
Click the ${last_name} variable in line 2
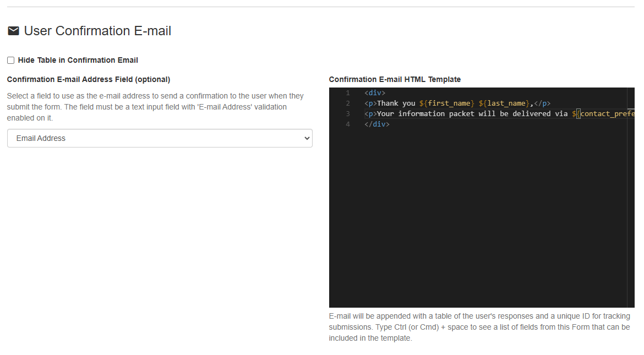tap(504, 103)
